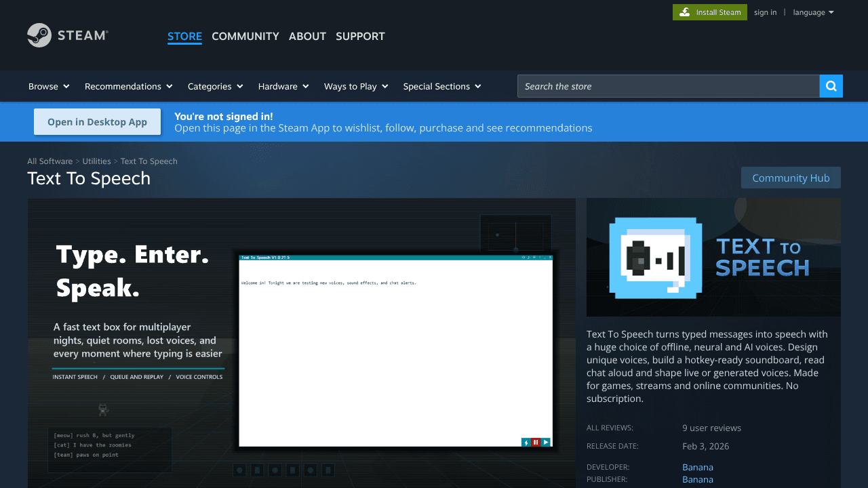
Task: Click the sign in link
Action: point(765,12)
